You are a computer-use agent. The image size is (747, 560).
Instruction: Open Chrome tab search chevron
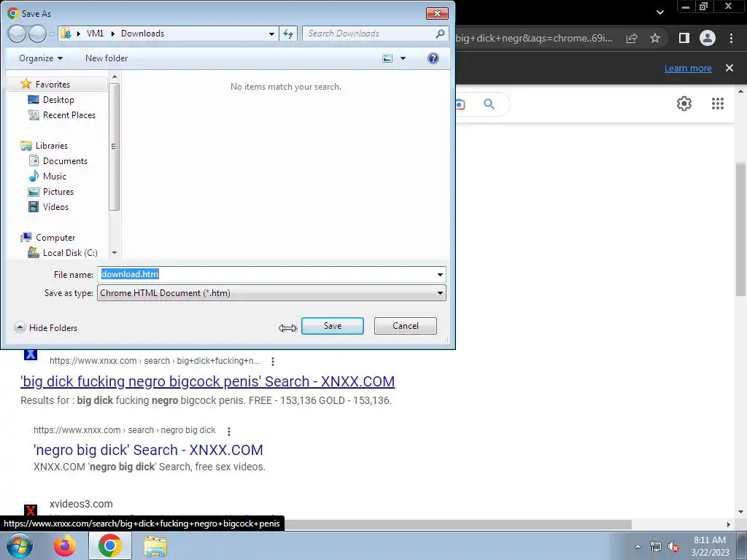pos(659,12)
